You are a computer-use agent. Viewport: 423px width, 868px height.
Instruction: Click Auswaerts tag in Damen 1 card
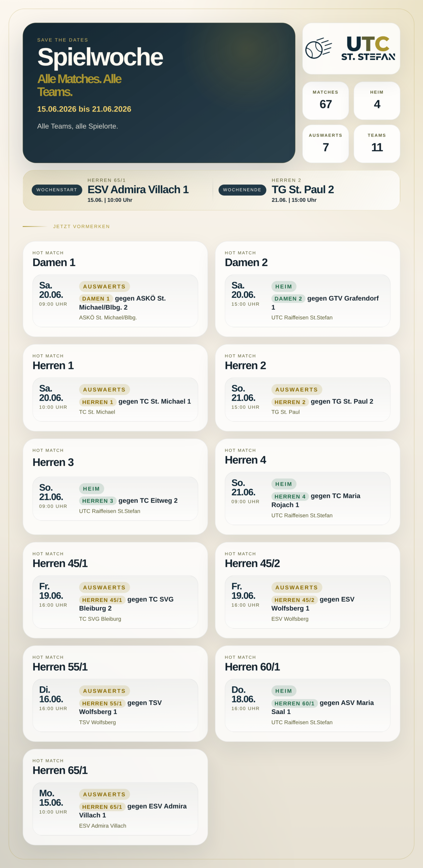coord(104,287)
